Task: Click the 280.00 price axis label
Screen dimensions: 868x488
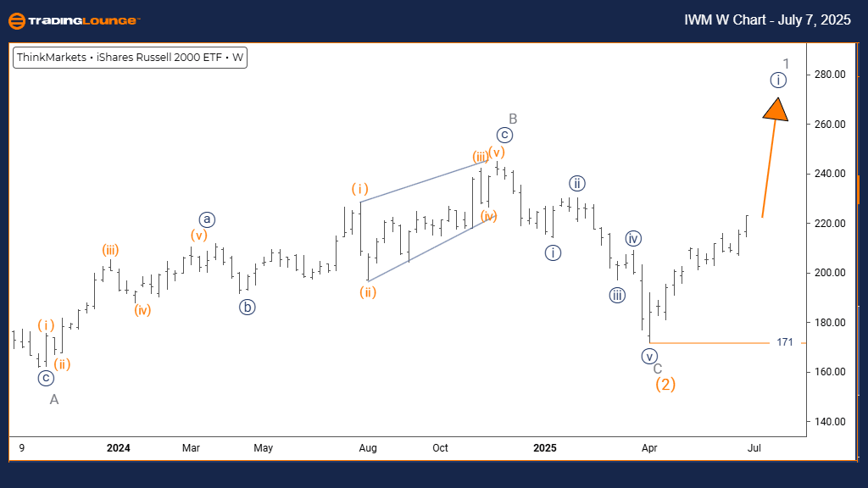Action: point(829,75)
